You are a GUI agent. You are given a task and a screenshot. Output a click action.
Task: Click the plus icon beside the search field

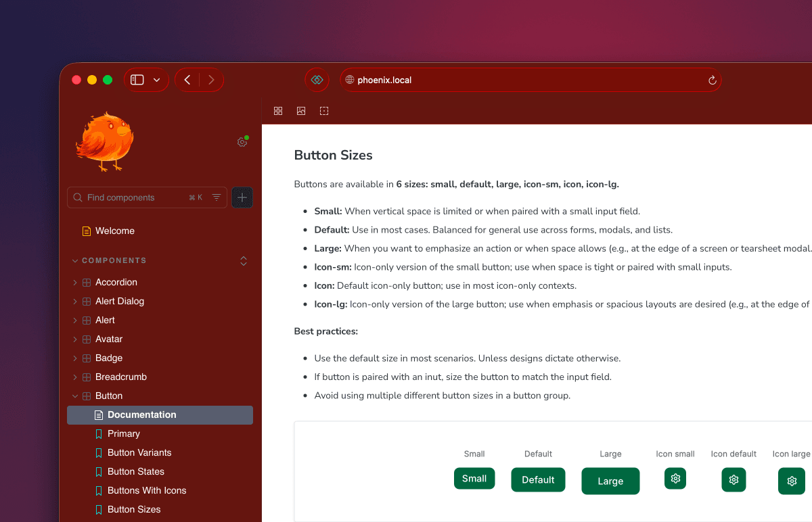pos(242,197)
